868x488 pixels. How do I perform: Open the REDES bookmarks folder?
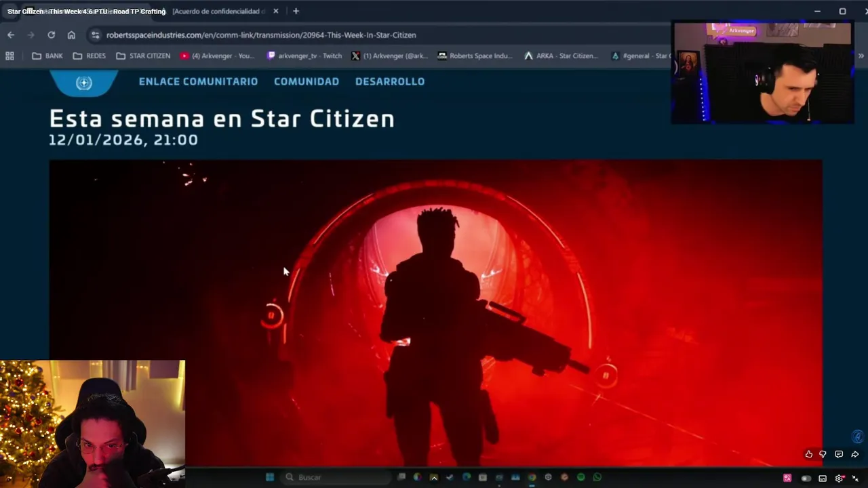pos(90,56)
